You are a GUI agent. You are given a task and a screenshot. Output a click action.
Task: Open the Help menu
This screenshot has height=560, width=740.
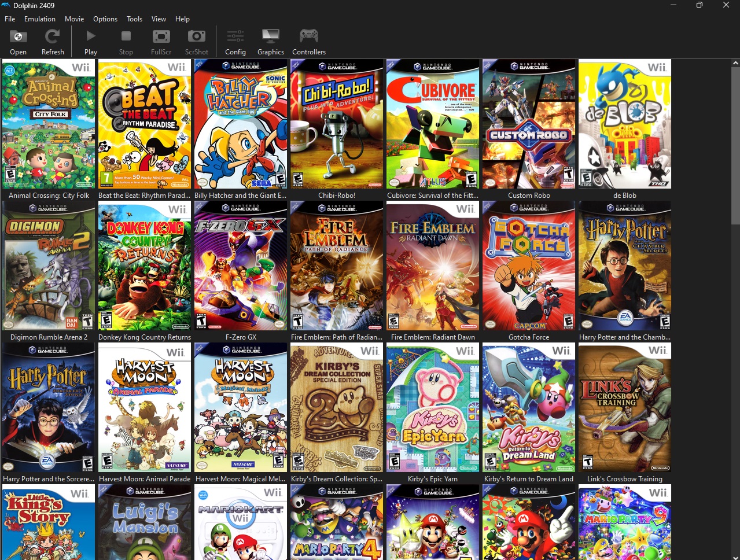(x=182, y=19)
